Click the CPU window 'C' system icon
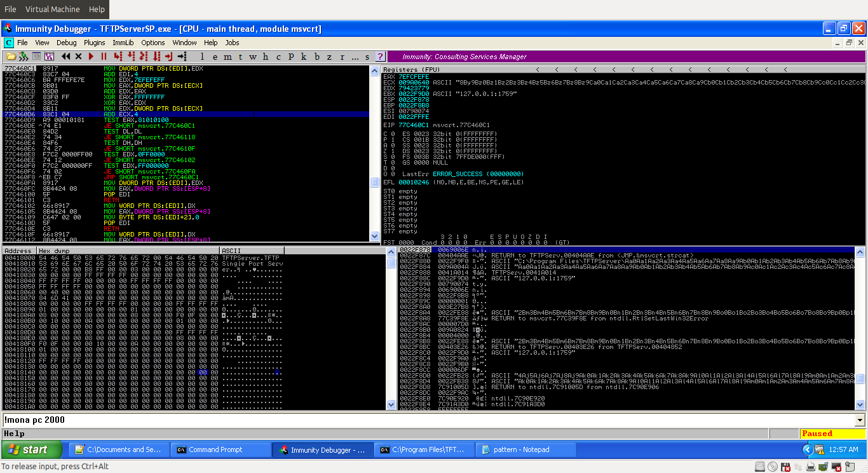868x473 pixels. point(8,43)
